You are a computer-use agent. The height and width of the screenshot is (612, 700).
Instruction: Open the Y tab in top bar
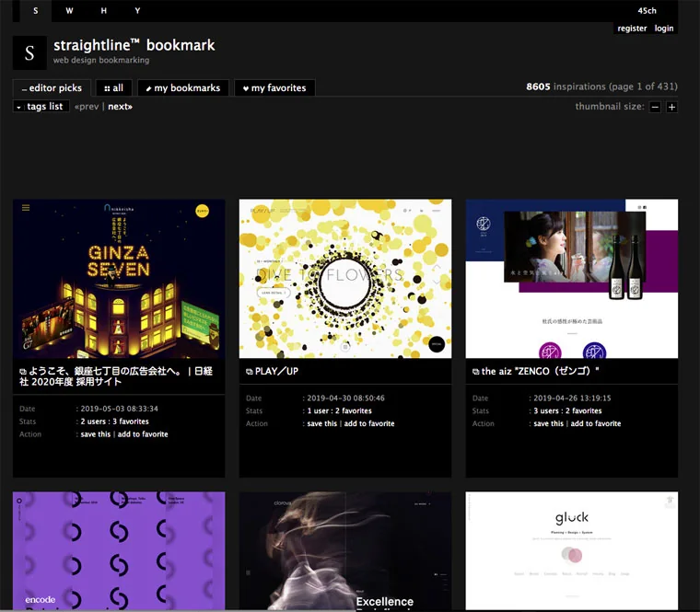pyautogui.click(x=137, y=11)
